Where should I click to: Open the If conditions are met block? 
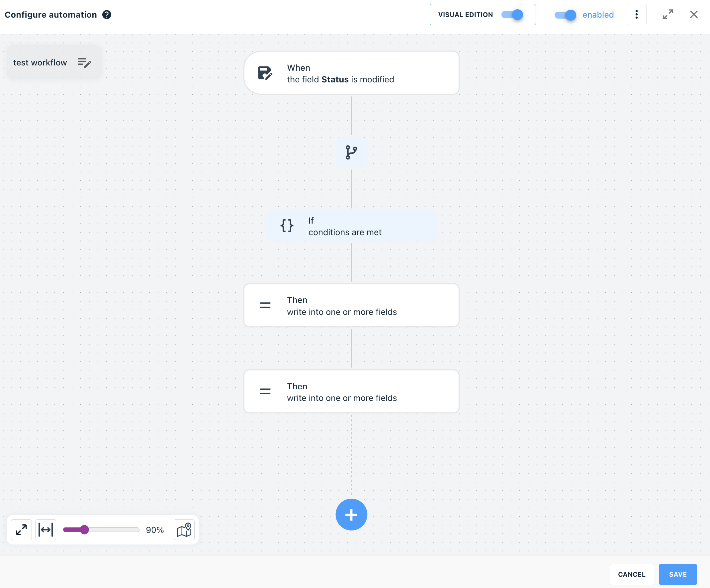pos(351,226)
